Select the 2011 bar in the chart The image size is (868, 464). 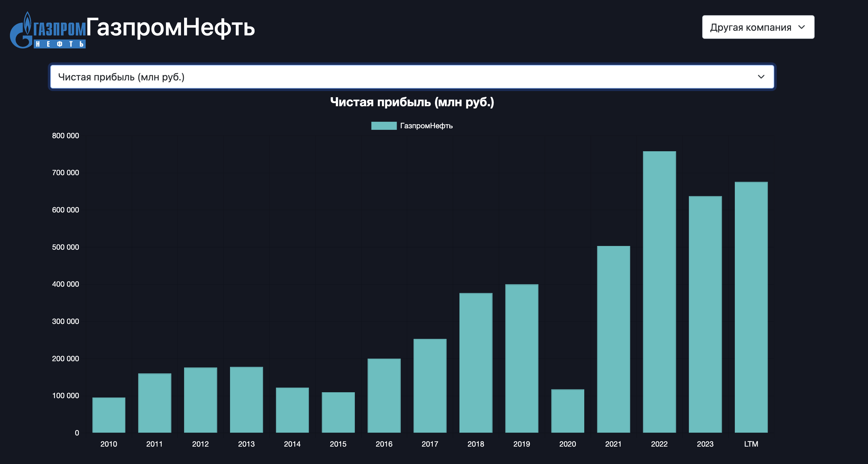155,403
